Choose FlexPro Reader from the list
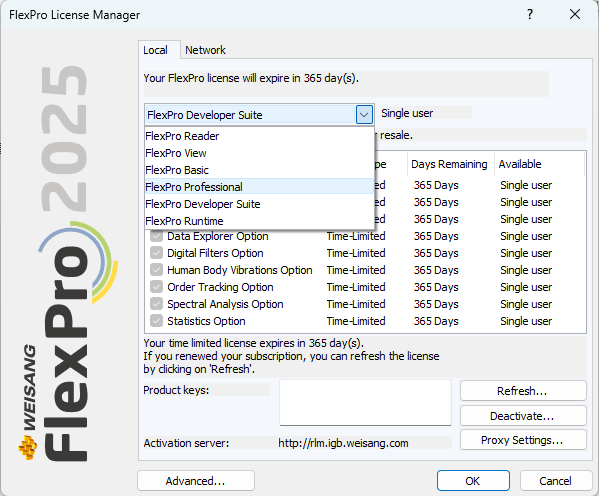The height and width of the screenshot is (496, 599). pyautogui.click(x=259, y=136)
